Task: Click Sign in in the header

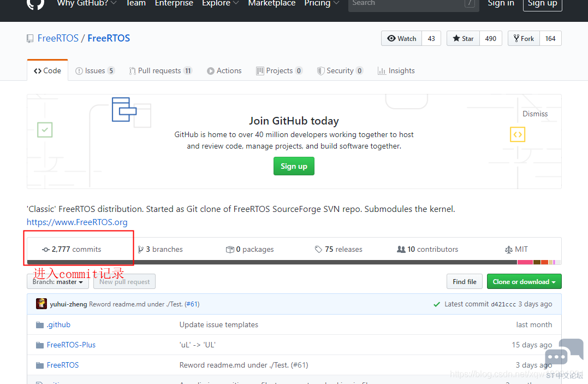Action: 501,3
